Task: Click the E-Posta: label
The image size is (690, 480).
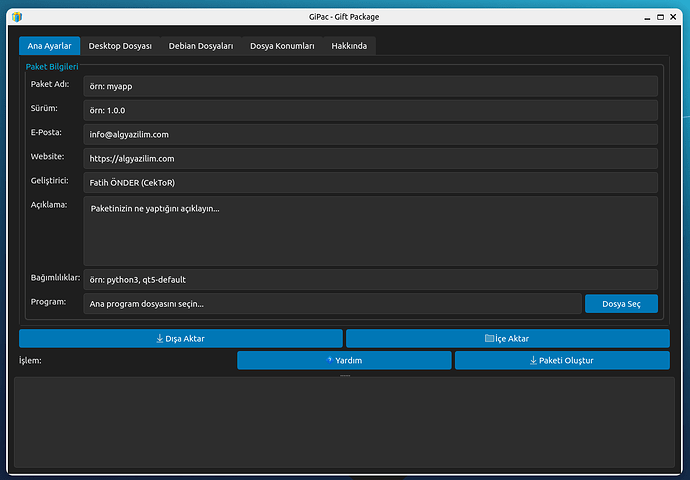Action: [x=46, y=132]
